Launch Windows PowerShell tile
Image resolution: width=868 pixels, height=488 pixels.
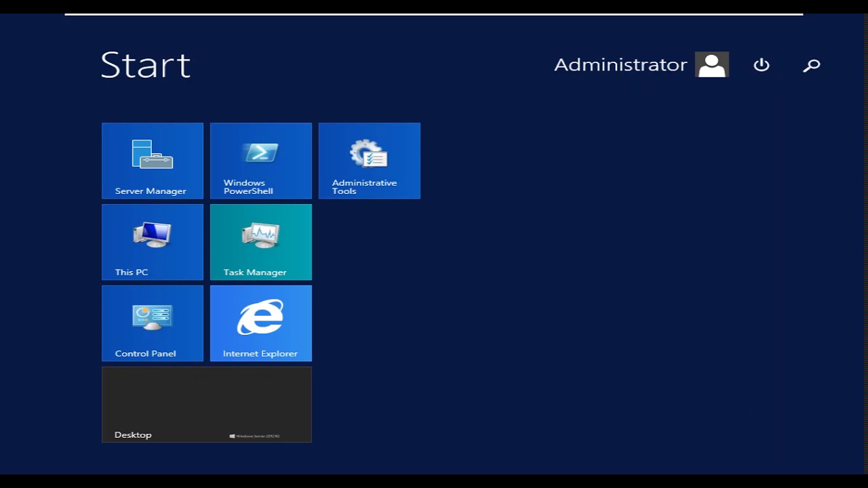click(261, 161)
